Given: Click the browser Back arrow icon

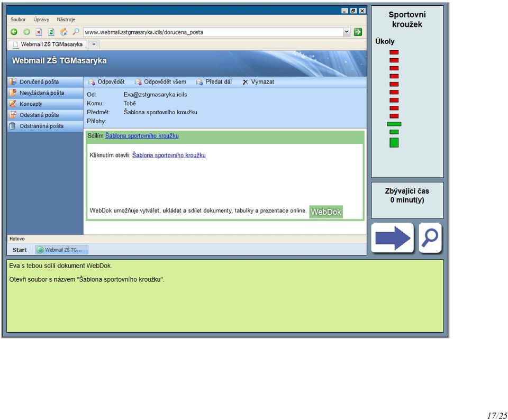Looking at the screenshot, I should coord(14,32).
